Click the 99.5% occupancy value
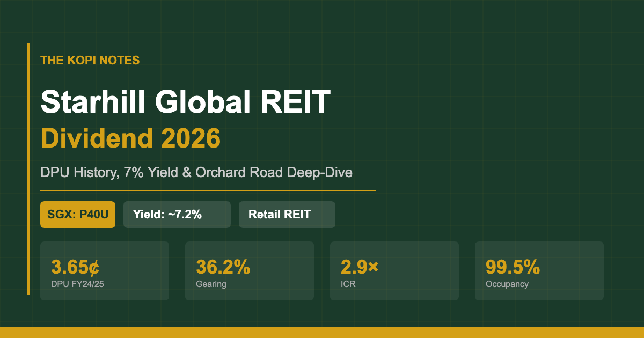This screenshot has width=644, height=338. [x=513, y=267]
